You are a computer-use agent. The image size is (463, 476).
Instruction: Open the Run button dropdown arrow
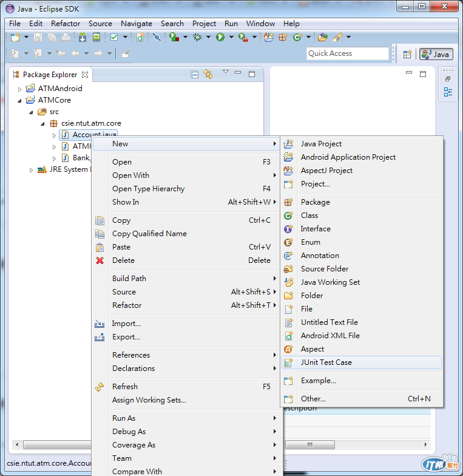click(231, 37)
